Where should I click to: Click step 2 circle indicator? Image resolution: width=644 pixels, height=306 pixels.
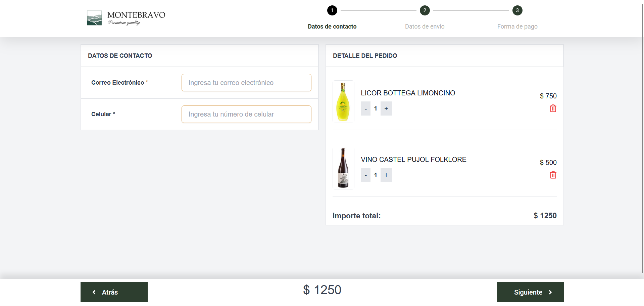425,10
